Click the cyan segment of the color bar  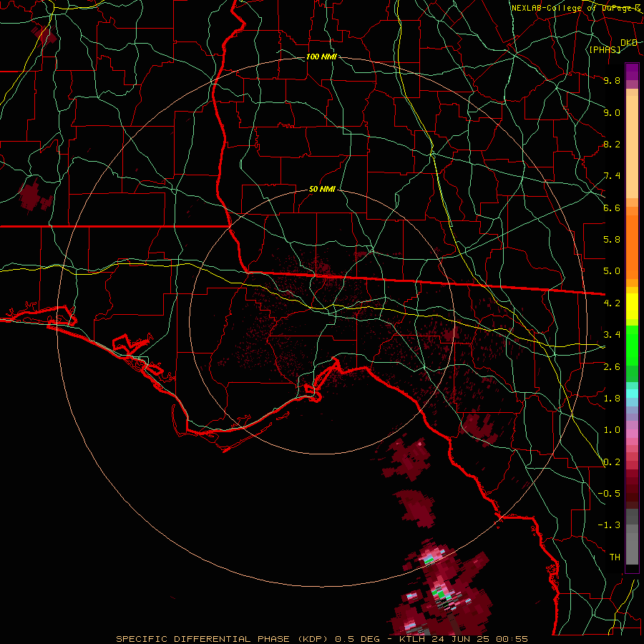click(632, 394)
